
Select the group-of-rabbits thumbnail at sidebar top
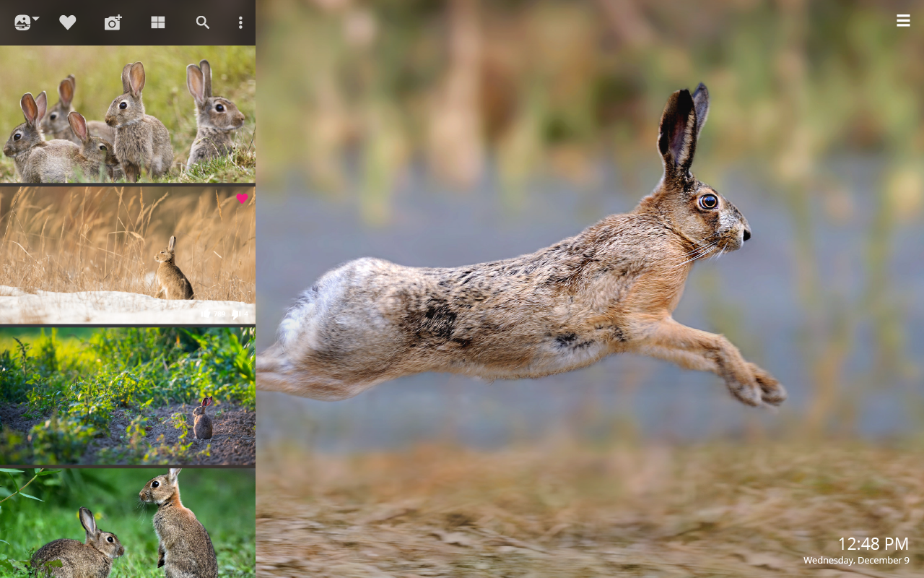click(x=127, y=113)
